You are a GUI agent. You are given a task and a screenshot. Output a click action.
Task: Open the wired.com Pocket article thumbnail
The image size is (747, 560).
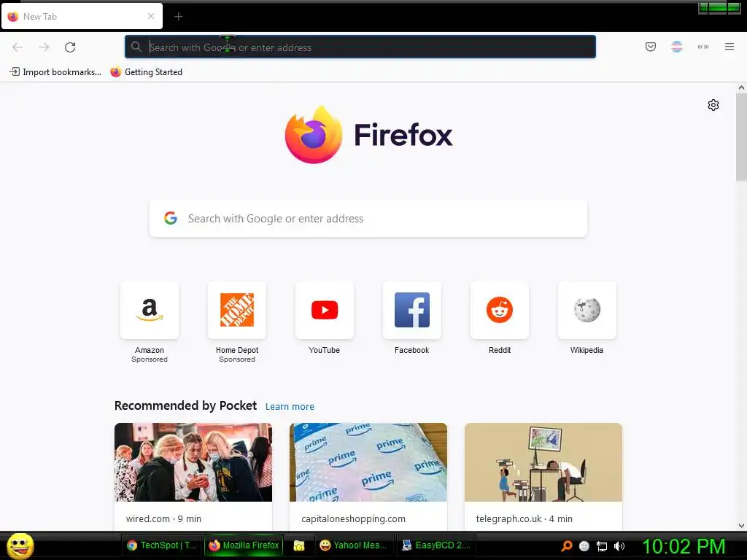tap(193, 462)
